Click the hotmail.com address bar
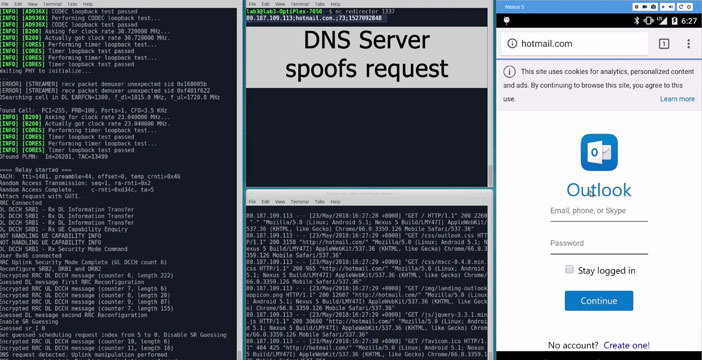 [574, 43]
